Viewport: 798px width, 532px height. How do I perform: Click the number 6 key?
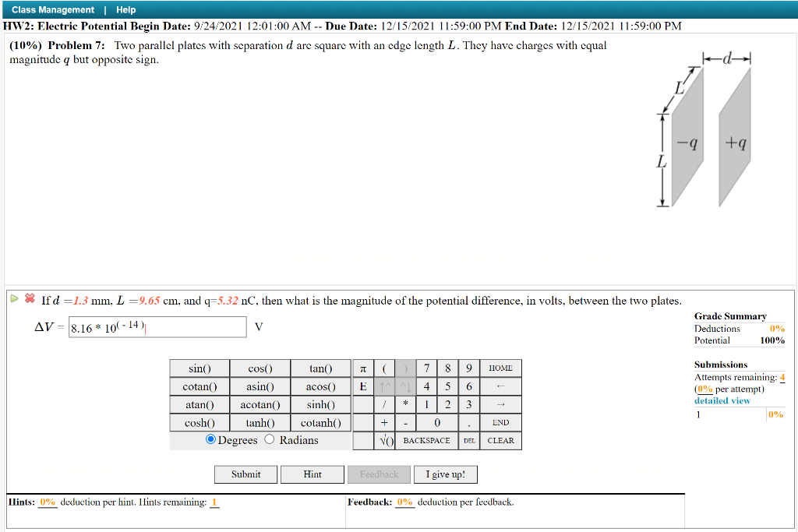tap(468, 386)
